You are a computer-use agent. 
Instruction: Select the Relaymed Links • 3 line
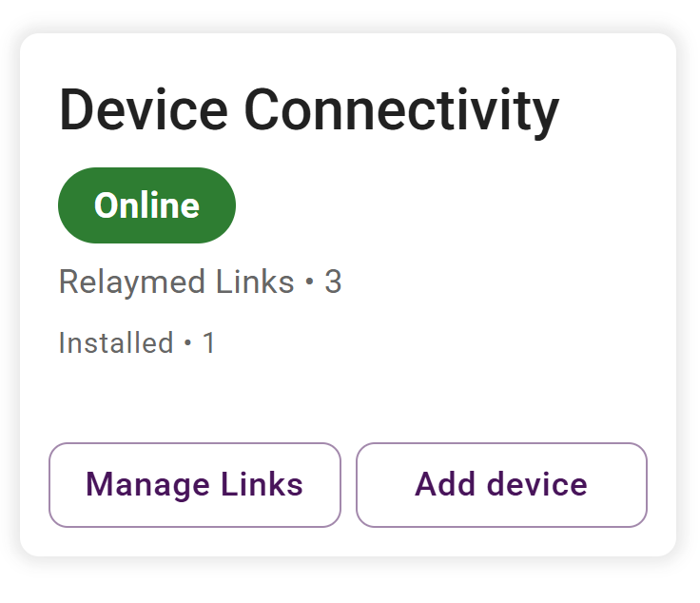[200, 282]
